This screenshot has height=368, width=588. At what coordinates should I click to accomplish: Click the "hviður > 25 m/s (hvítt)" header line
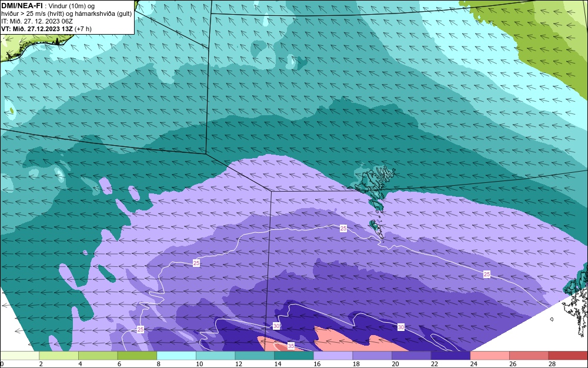(66, 14)
